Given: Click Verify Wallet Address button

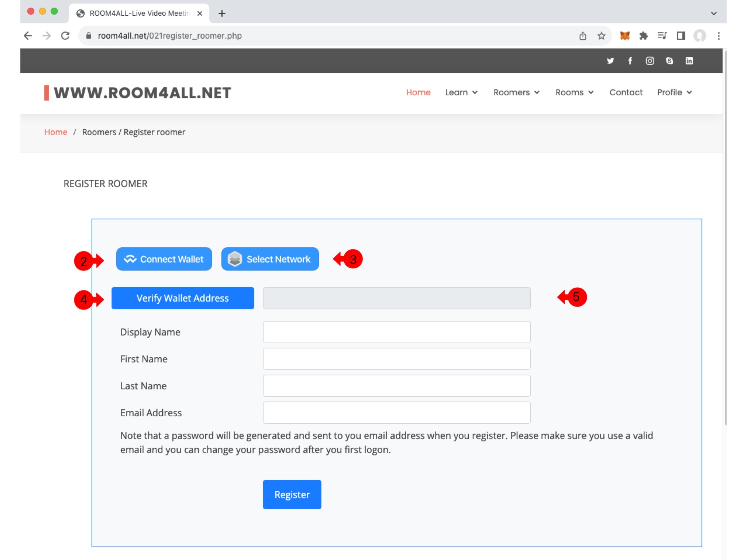Looking at the screenshot, I should 182,298.
